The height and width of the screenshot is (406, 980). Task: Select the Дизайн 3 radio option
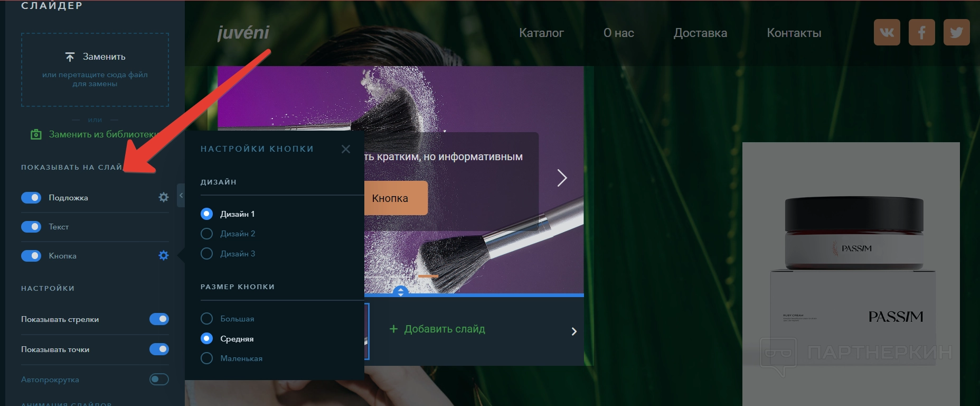point(206,254)
